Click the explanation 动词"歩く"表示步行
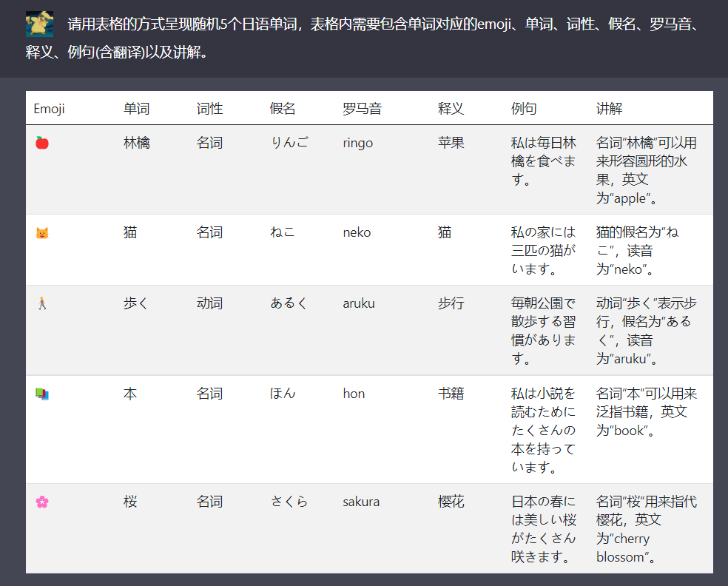 (x=647, y=331)
